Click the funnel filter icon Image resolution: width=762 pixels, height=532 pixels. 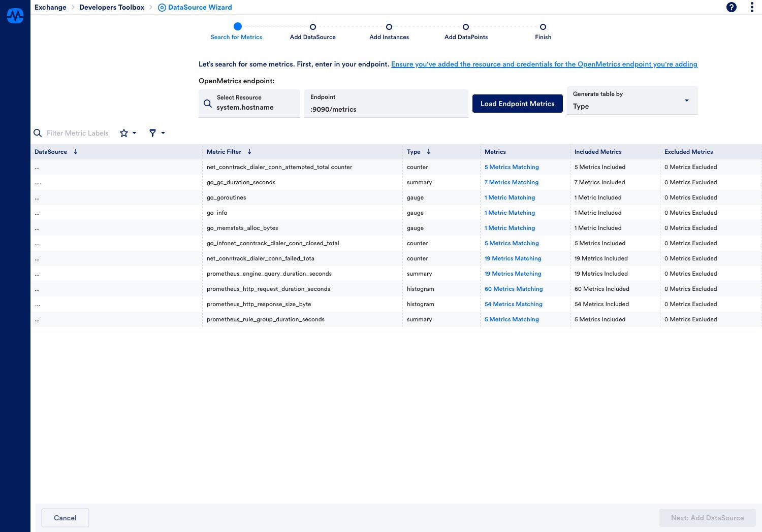point(152,133)
